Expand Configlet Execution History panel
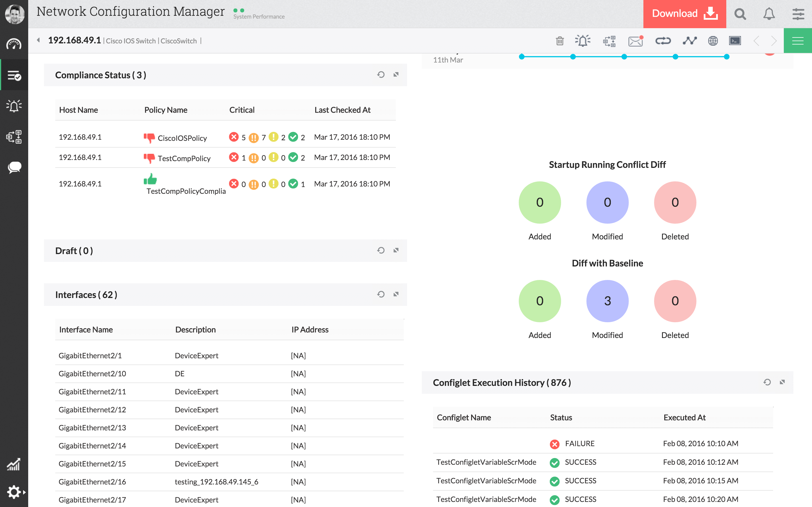The height and width of the screenshot is (507, 812). click(x=782, y=382)
